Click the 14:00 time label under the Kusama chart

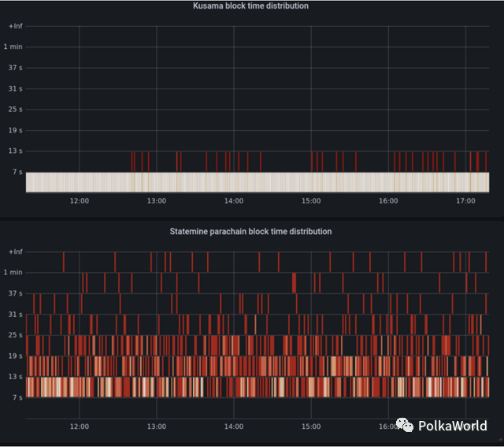[x=234, y=201]
